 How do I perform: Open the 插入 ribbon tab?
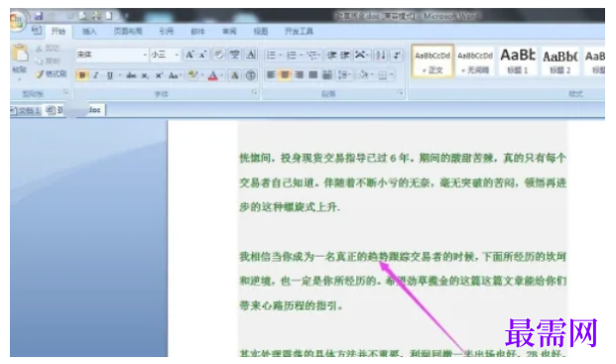89,32
